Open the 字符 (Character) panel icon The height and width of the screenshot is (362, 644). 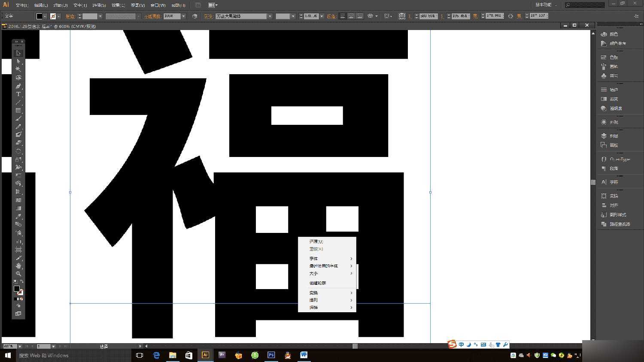pos(613,182)
